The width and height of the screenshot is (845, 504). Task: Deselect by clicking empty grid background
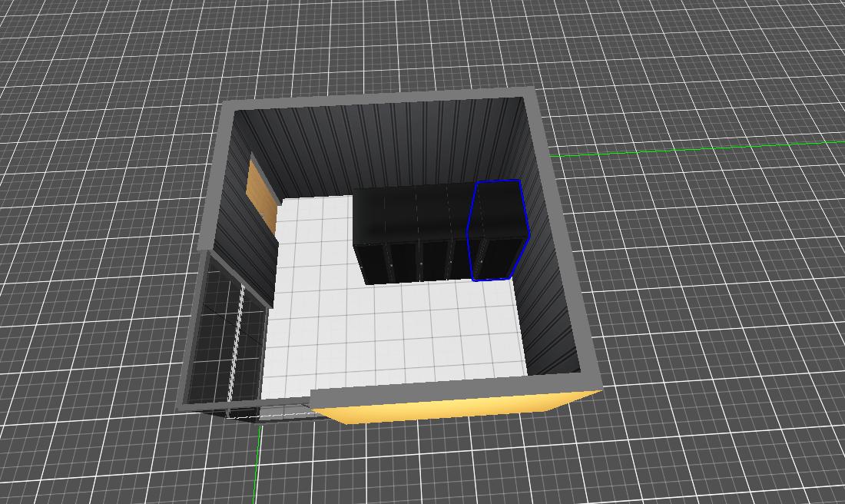click(x=730, y=346)
